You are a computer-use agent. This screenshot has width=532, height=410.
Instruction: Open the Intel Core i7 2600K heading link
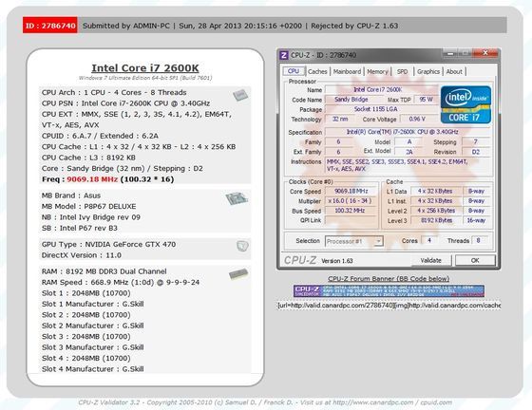[x=145, y=68]
